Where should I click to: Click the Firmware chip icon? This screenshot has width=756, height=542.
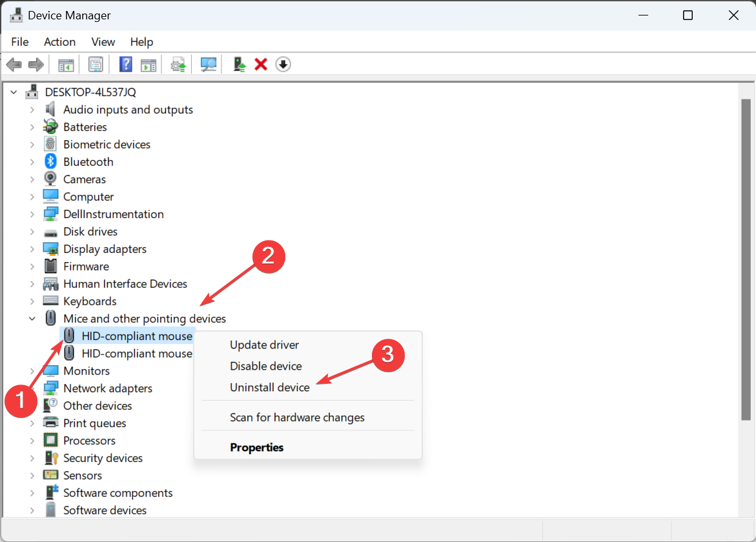[x=50, y=266]
